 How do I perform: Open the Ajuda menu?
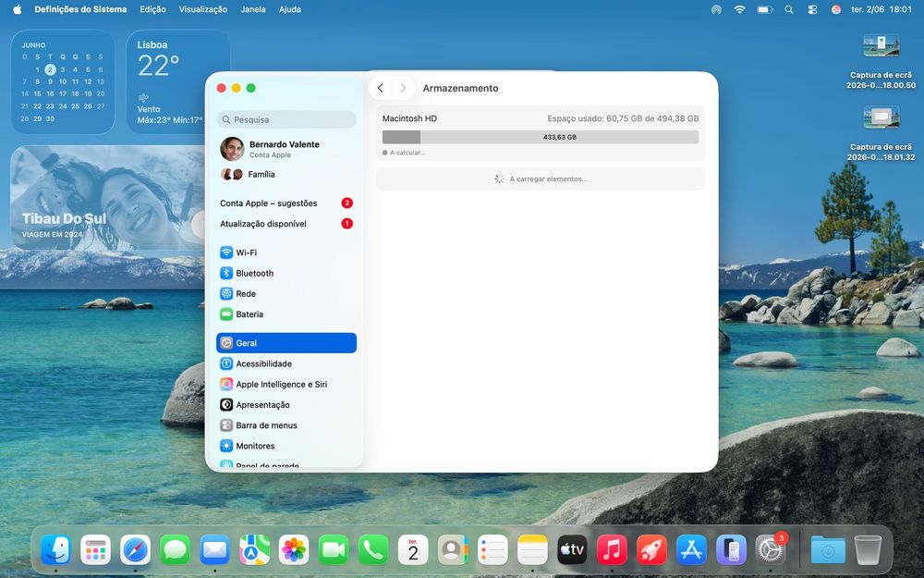point(290,9)
